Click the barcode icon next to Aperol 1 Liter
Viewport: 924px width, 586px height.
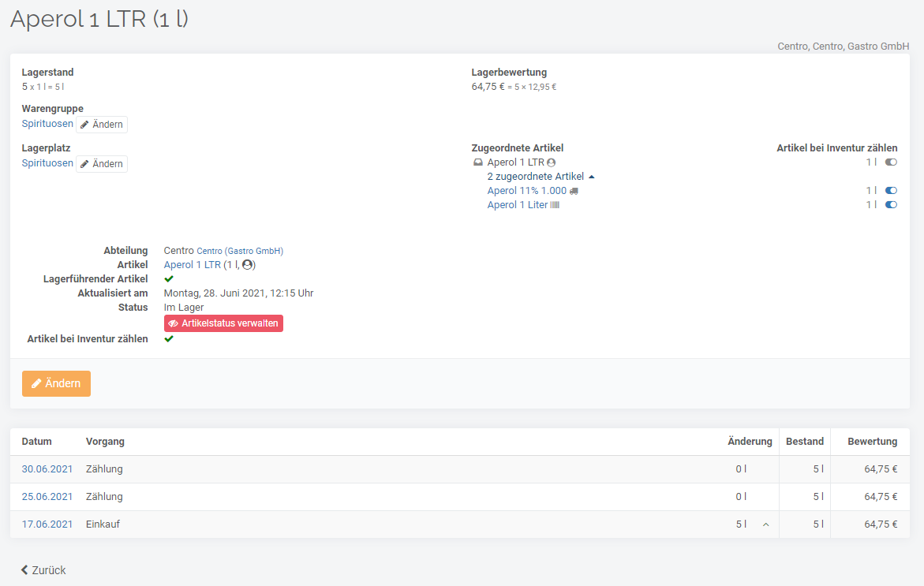tap(555, 205)
